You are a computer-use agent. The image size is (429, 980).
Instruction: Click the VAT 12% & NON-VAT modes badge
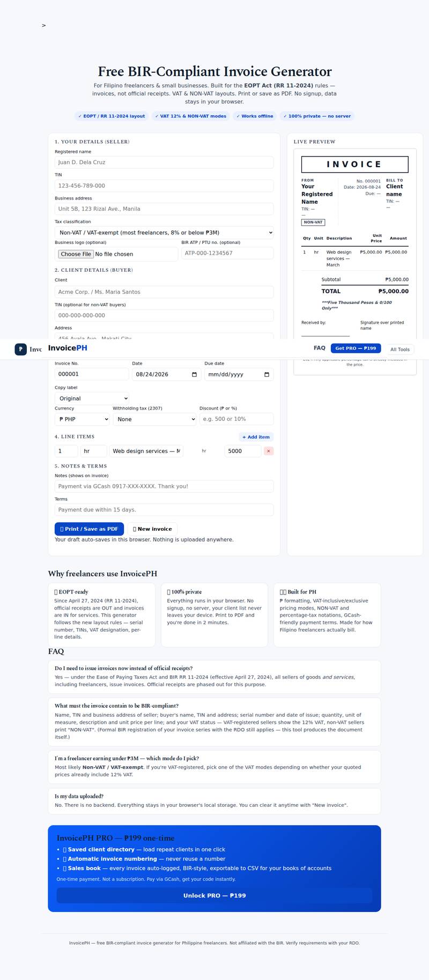point(190,116)
